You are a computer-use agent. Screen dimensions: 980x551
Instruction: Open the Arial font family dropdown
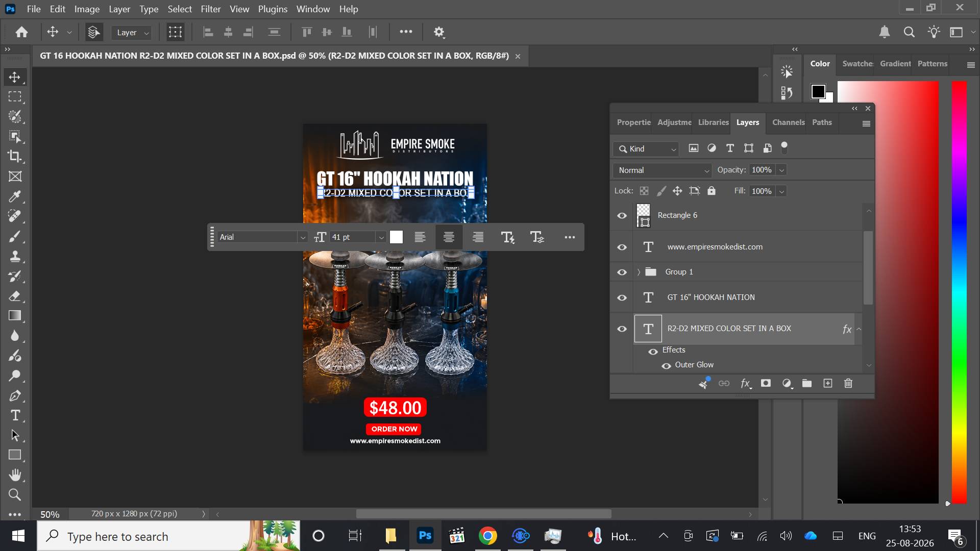(262, 237)
